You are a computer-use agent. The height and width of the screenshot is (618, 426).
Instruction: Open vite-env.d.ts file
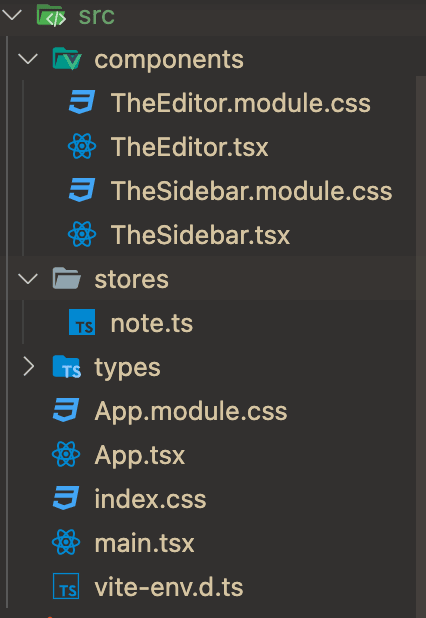[169, 587]
